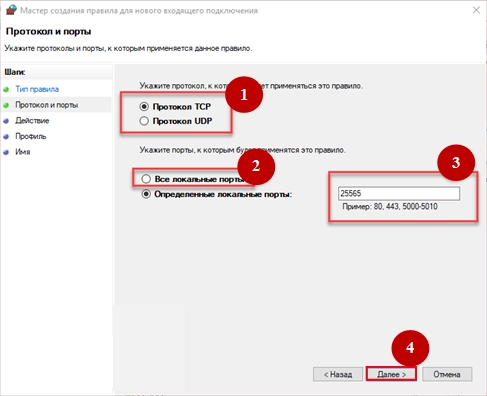Click the blue bullet beside Действие
This screenshot has height=396, width=487.
pyautogui.click(x=6, y=121)
